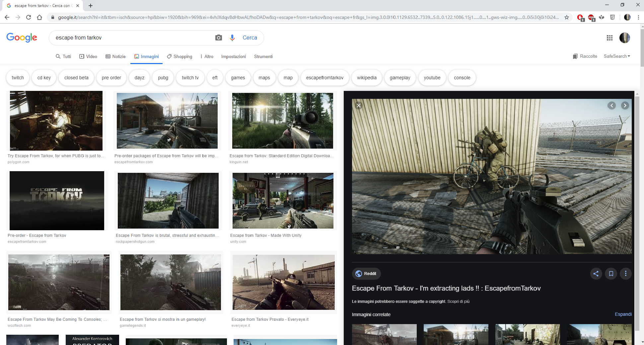Image resolution: width=644 pixels, height=345 pixels.
Task: Share the previewed image via share icon
Action: pyautogui.click(x=596, y=274)
